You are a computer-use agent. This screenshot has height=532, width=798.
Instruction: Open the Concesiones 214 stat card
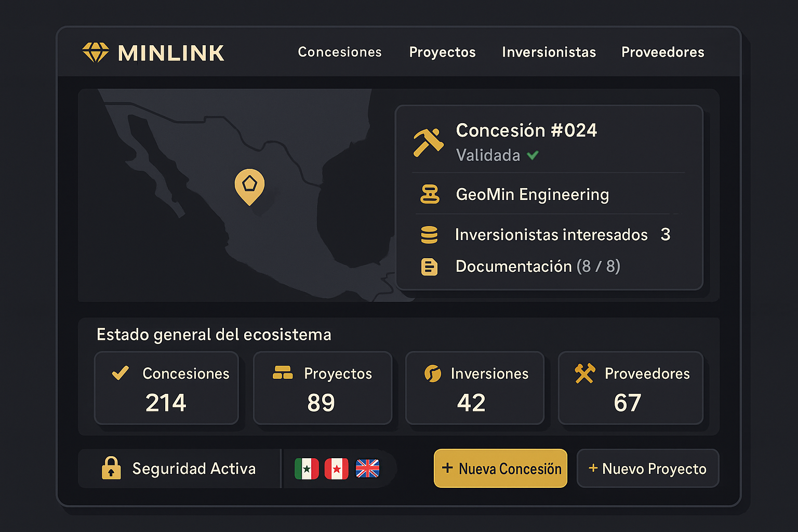click(166, 388)
